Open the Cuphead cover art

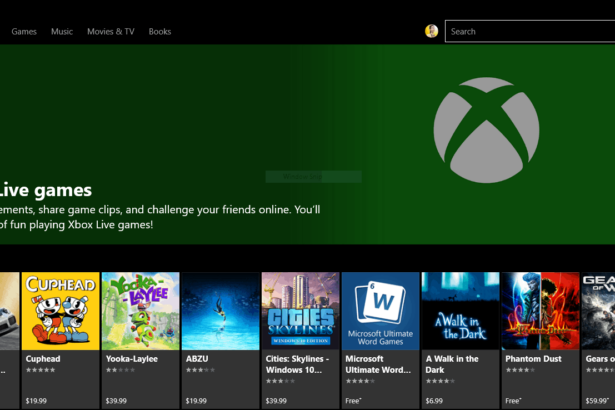point(60,311)
